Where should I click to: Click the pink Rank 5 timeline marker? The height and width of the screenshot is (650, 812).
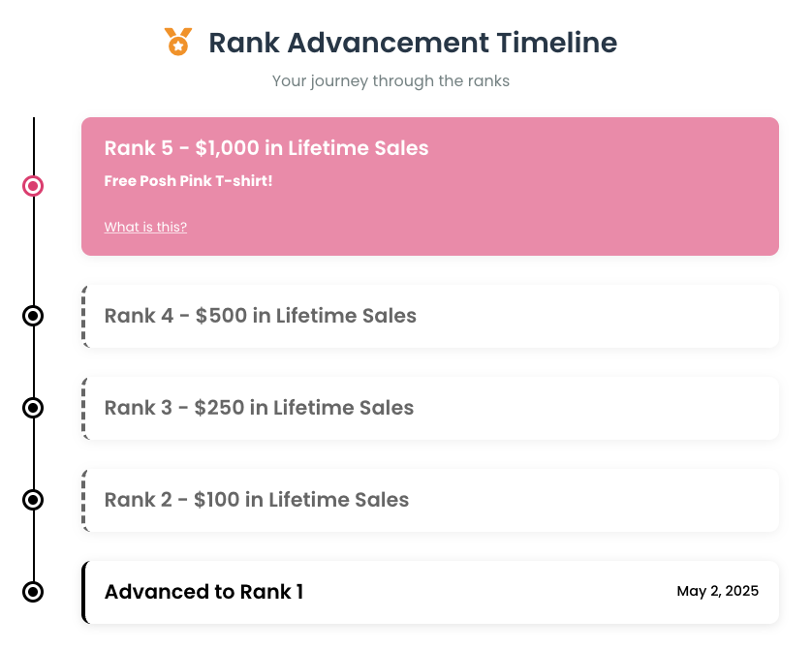tap(33, 185)
